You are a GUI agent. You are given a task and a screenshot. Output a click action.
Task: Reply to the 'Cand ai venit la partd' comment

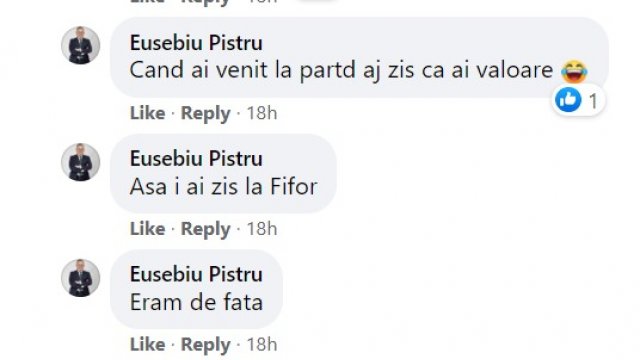pos(205,113)
